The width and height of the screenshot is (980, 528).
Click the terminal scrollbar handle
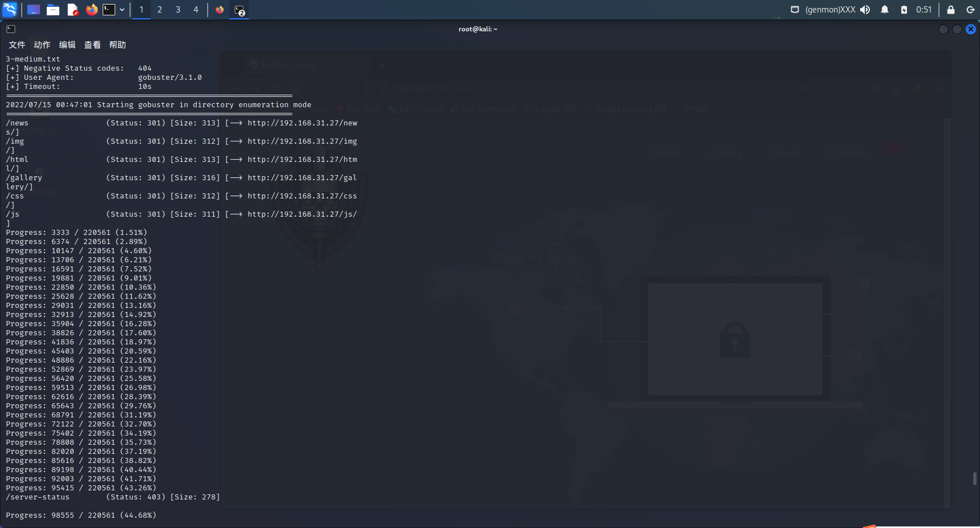975,478
